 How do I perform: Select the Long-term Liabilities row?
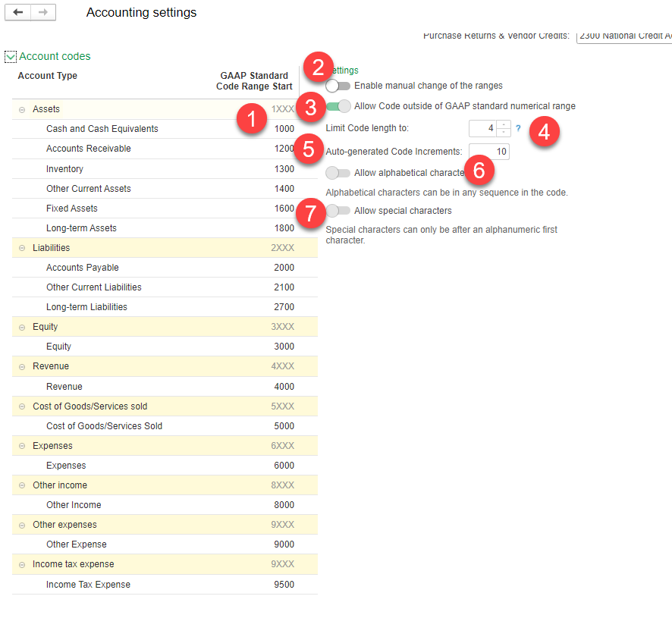(165, 307)
